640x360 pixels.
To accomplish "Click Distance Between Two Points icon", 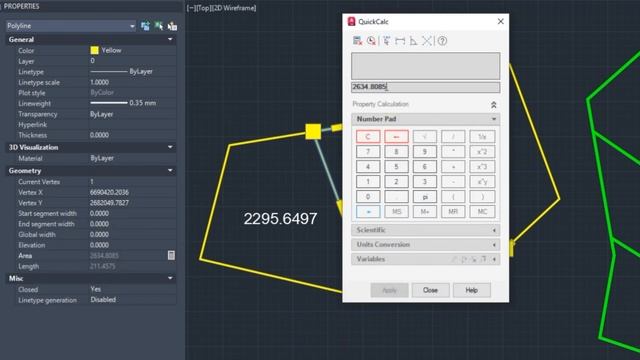I will 400,41.
